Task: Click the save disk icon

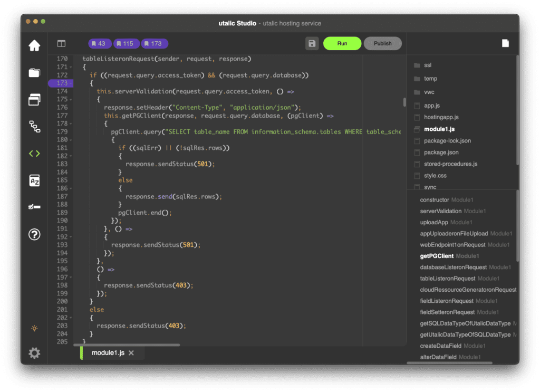Action: 312,43
